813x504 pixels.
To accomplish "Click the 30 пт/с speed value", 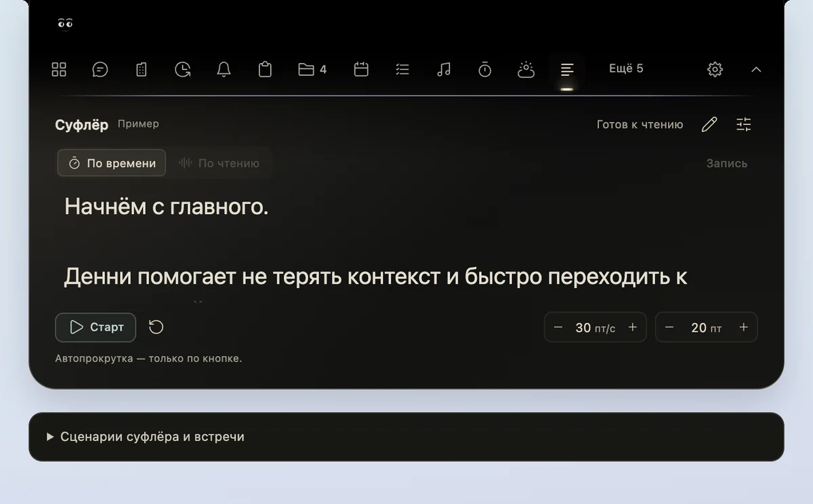I will click(x=596, y=328).
